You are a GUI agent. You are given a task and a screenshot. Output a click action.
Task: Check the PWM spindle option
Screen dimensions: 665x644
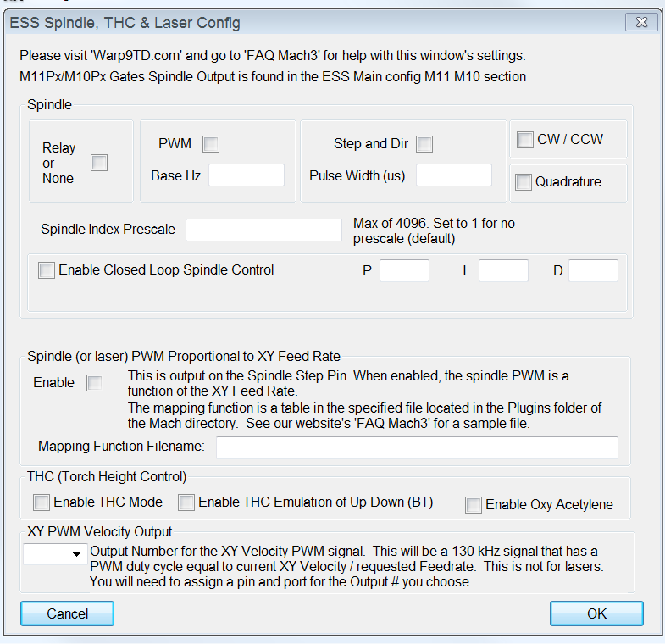pos(211,144)
